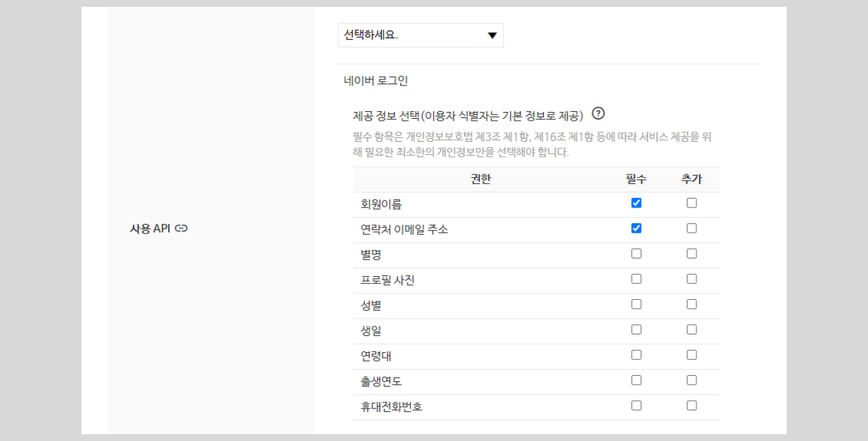The image size is (868, 441).
Task: Enable 추가 checkbox for 생일
Action: click(x=692, y=330)
